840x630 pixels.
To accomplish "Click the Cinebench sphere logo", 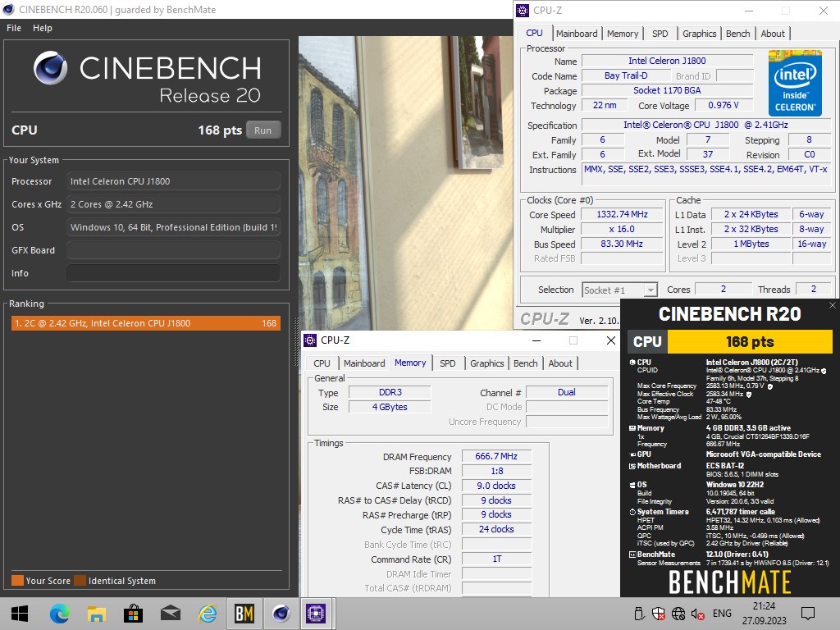I will point(51,68).
